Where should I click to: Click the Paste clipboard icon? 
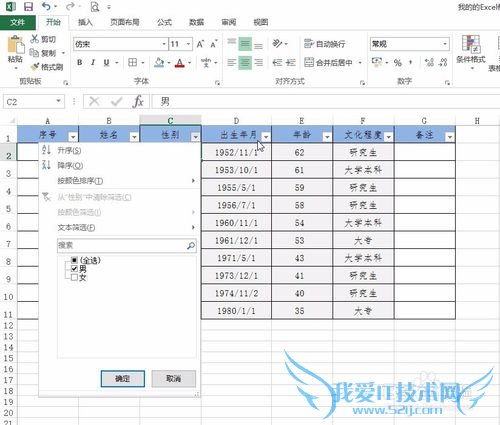[15, 44]
